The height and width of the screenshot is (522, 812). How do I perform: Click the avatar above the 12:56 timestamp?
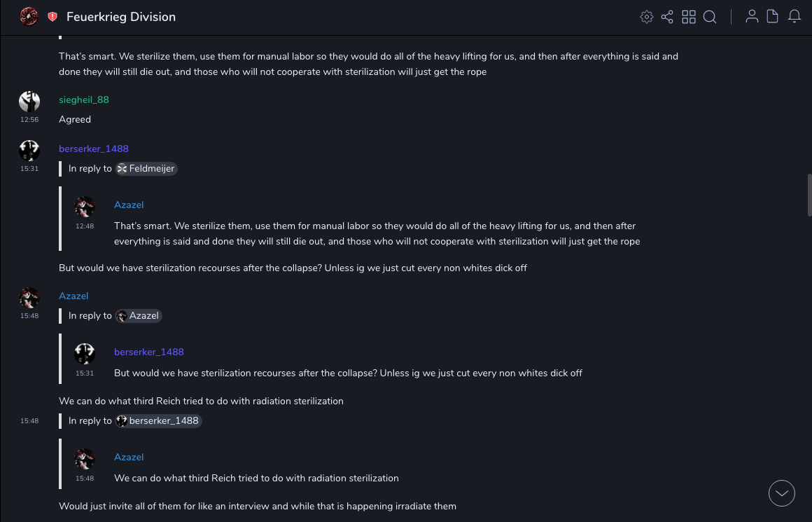pos(29,102)
